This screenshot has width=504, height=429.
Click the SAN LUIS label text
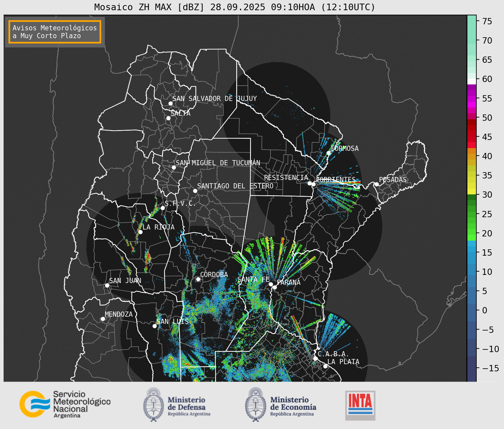[x=173, y=321]
